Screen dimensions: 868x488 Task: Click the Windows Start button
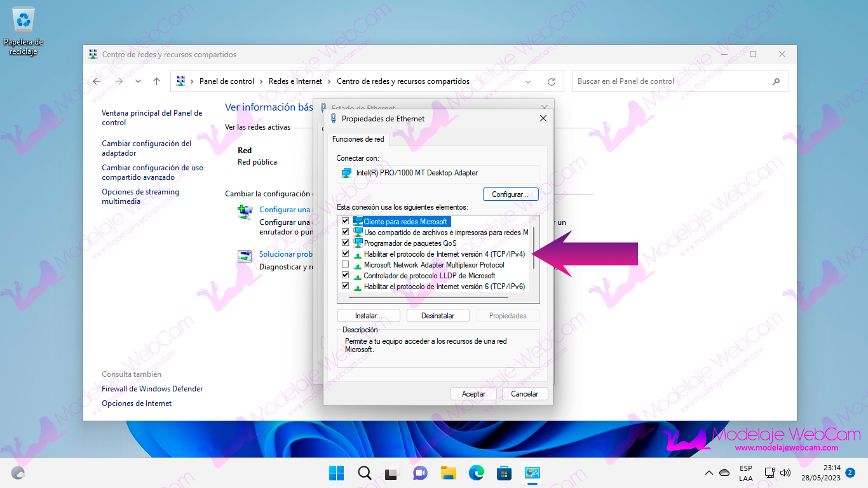[336, 473]
